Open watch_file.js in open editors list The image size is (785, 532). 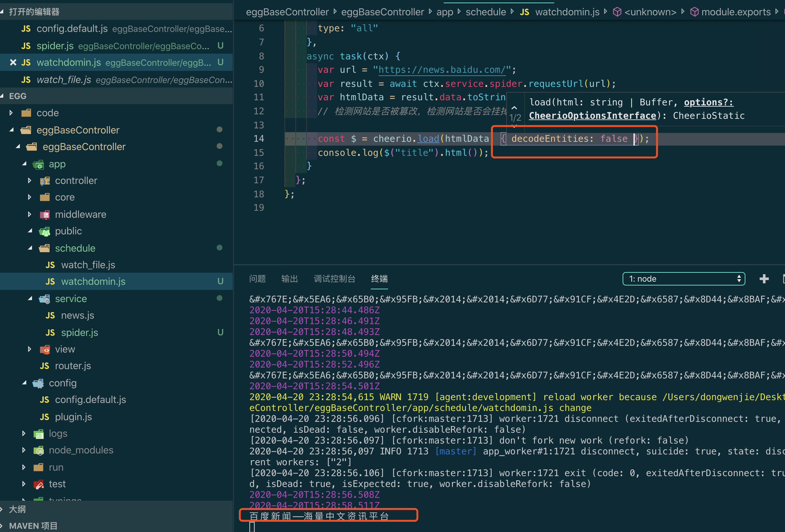point(117,80)
